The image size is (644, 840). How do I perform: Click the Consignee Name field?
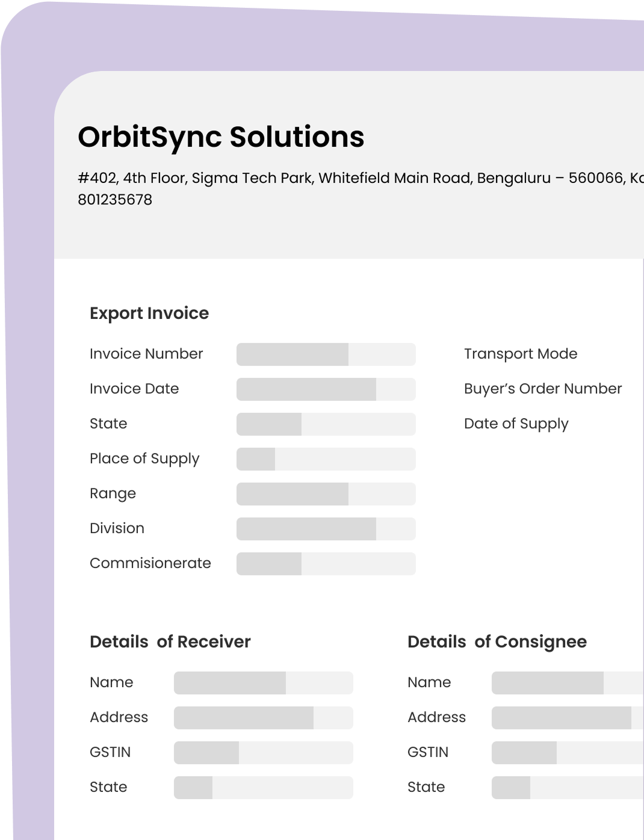click(x=567, y=683)
